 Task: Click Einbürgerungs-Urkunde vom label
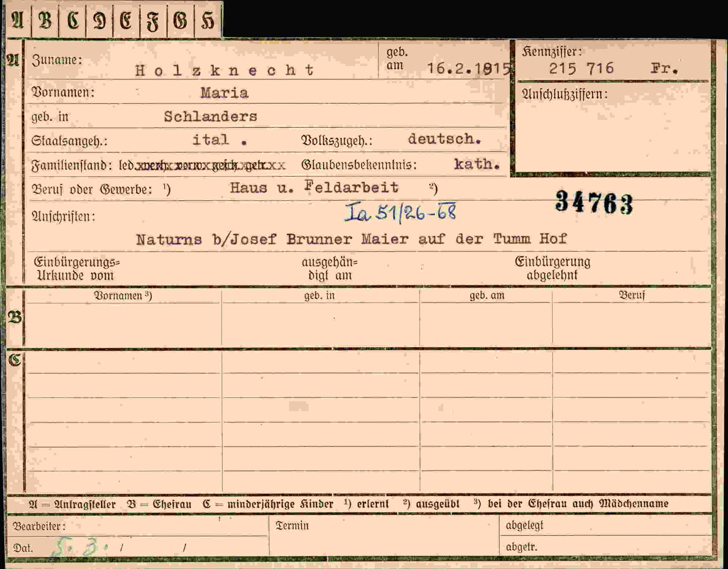click(77, 269)
